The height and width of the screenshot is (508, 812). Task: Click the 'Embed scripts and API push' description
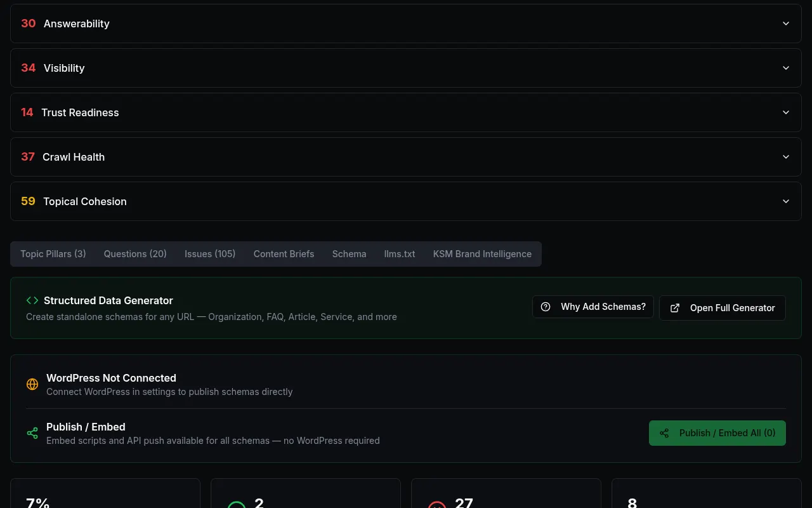[x=213, y=441]
